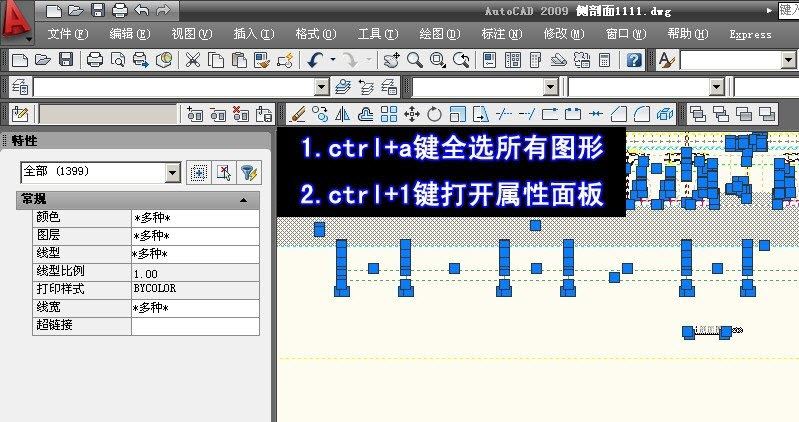Select the Erase tool in Modify toolbar
Image resolution: width=799 pixels, height=422 pixels.
(x=298, y=114)
